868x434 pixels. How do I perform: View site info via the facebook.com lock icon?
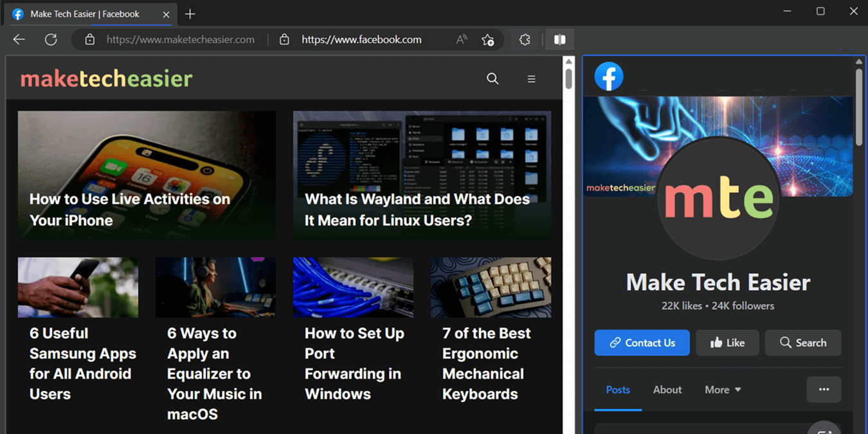(284, 39)
